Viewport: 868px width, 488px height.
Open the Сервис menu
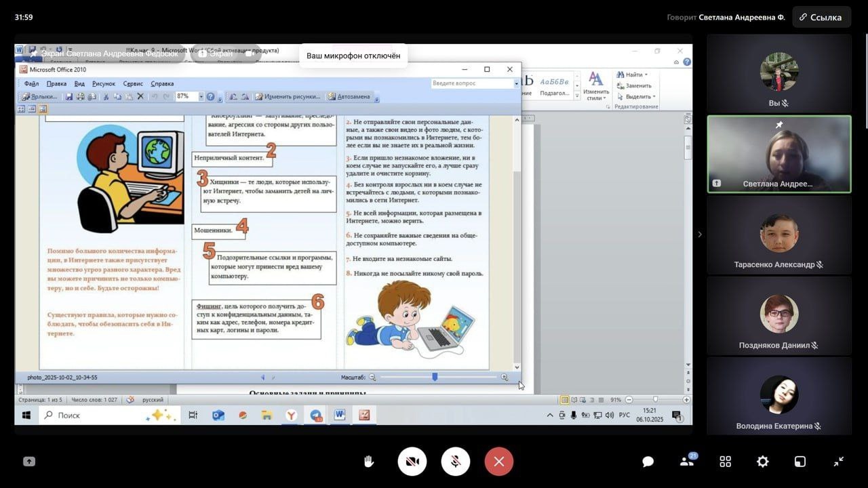pos(133,83)
